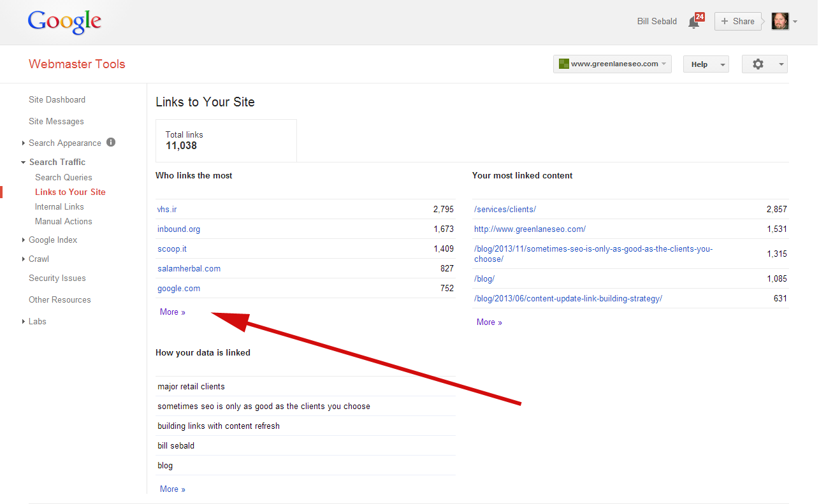This screenshot has width=819, height=504.
Task: Click the 'blog' anchor text row
Action: tap(306, 465)
